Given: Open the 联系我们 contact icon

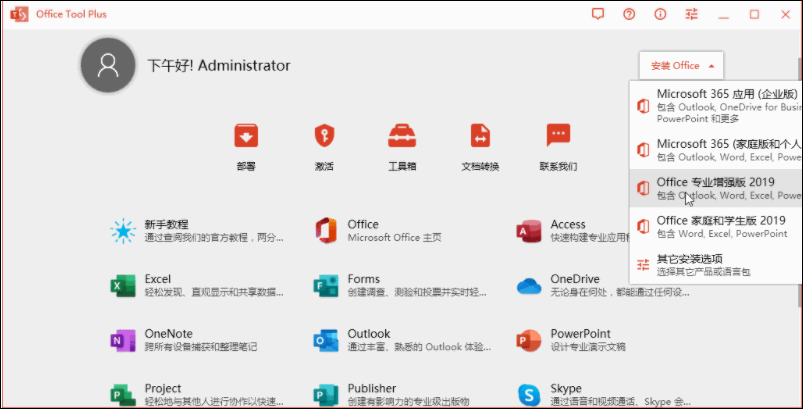Looking at the screenshot, I should pyautogui.click(x=558, y=136).
